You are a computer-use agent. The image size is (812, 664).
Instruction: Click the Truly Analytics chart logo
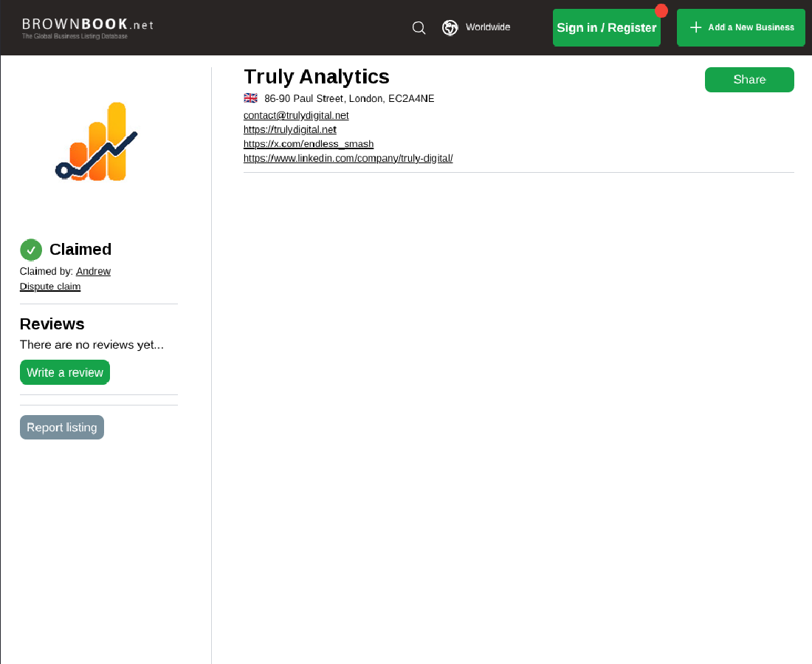pos(97,142)
